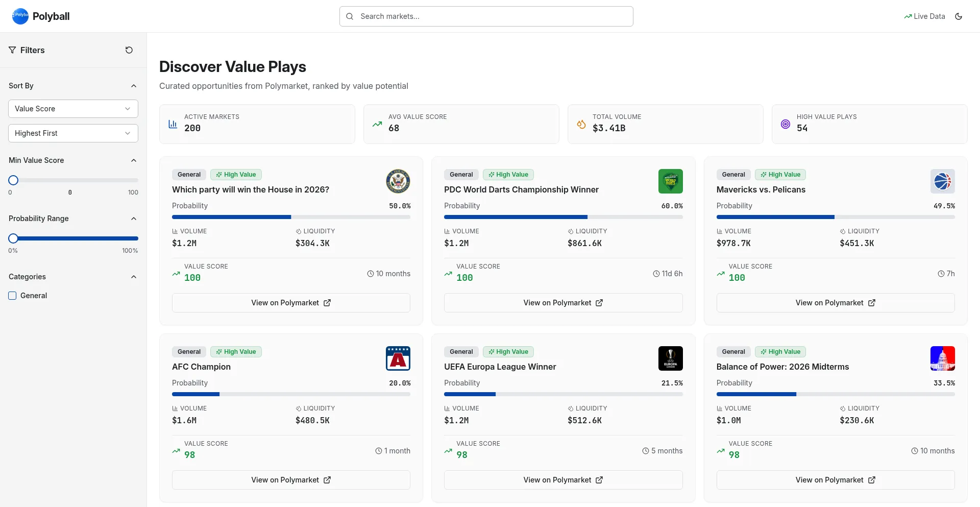Click the High Value Plays target icon
Image resolution: width=980 pixels, height=507 pixels.
786,124
